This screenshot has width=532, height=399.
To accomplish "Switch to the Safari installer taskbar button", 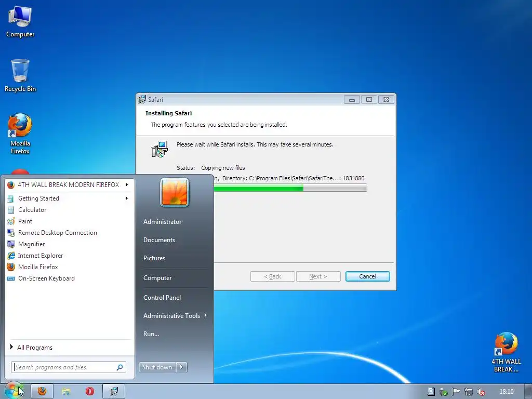I will [x=114, y=391].
